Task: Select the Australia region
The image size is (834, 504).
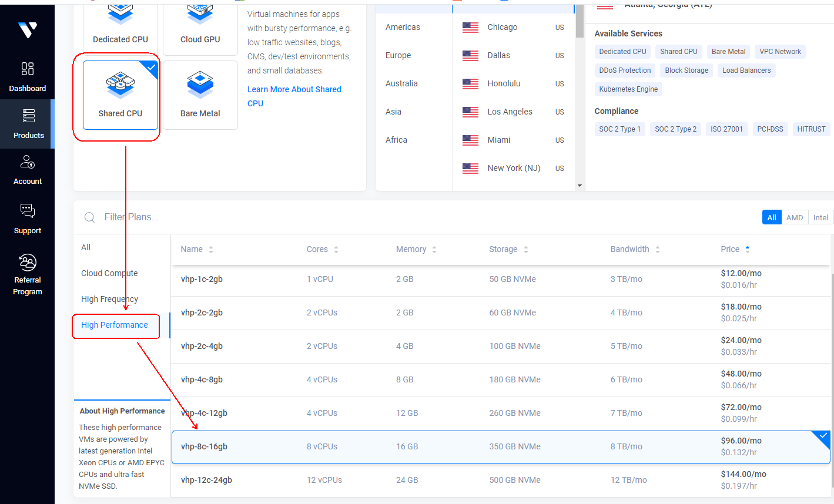Action: [x=401, y=83]
